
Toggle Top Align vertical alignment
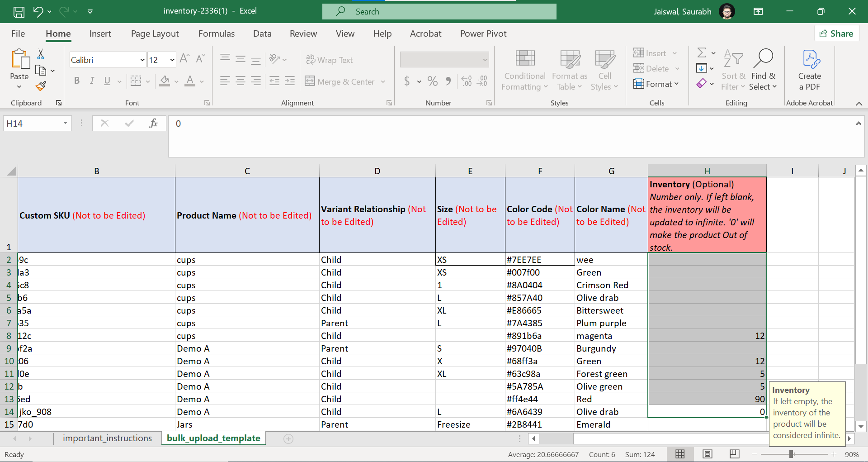coord(225,59)
